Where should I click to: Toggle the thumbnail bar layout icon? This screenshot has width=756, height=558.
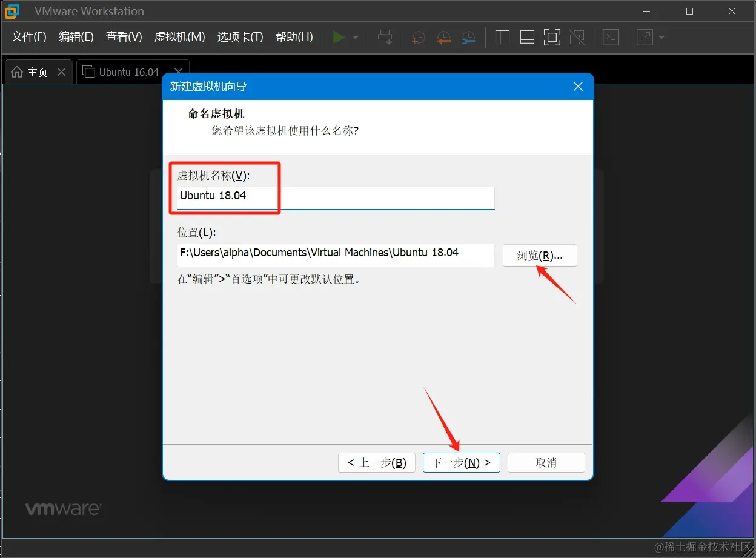coord(527,38)
